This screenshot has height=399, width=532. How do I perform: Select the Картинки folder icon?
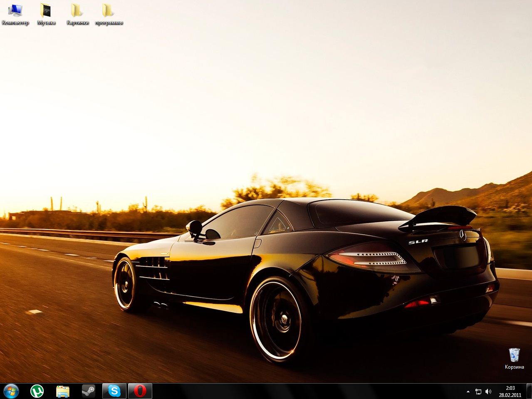click(77, 10)
